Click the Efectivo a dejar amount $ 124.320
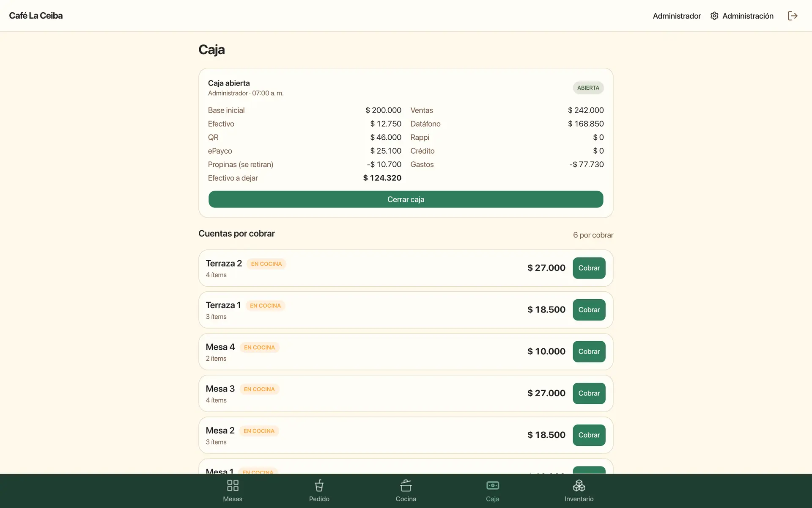Screen dimensions: 812x508 click(x=382, y=178)
